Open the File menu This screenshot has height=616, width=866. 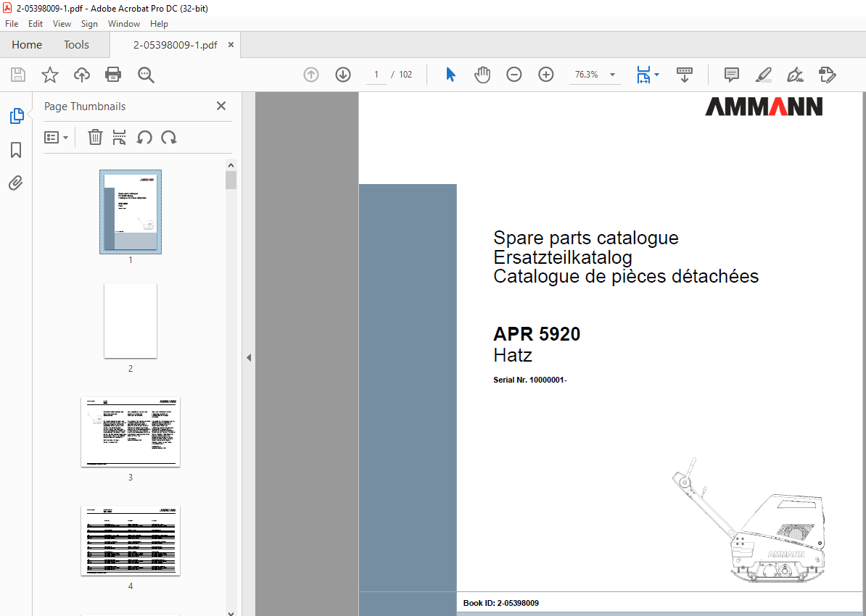12,24
